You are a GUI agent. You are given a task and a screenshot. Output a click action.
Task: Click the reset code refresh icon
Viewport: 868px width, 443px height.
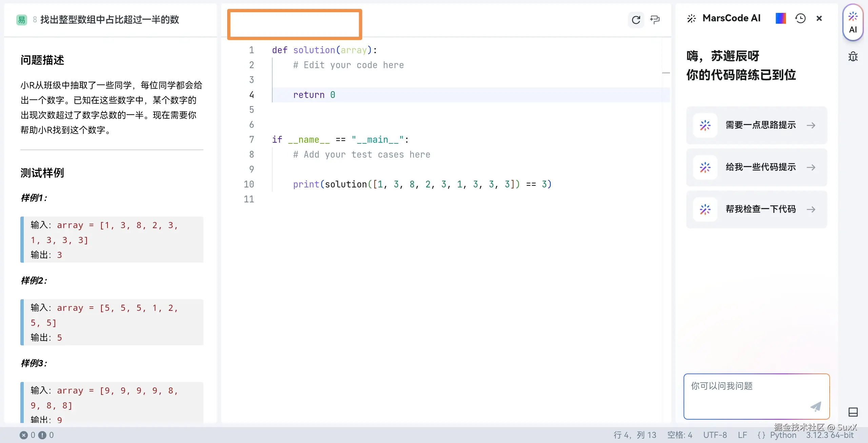636,20
